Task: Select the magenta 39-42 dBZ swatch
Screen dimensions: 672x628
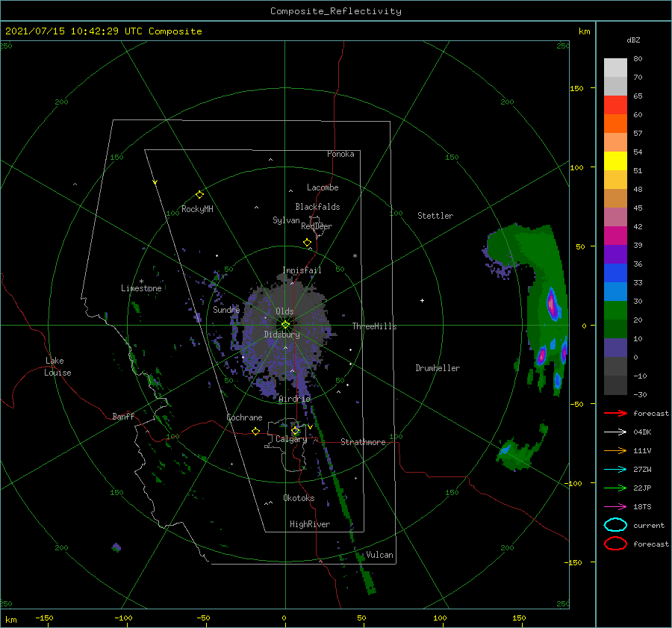Action: pyautogui.click(x=615, y=236)
